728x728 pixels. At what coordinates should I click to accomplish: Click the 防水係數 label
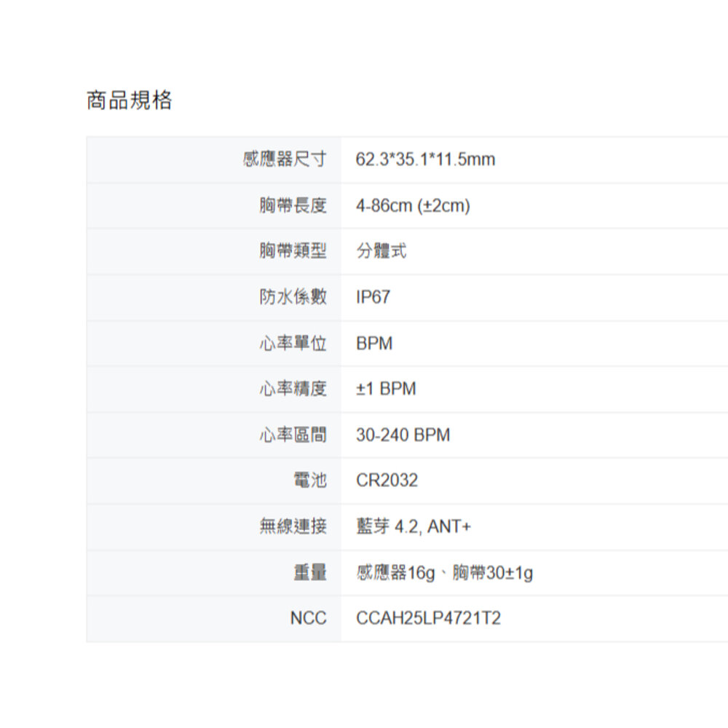tap(293, 297)
